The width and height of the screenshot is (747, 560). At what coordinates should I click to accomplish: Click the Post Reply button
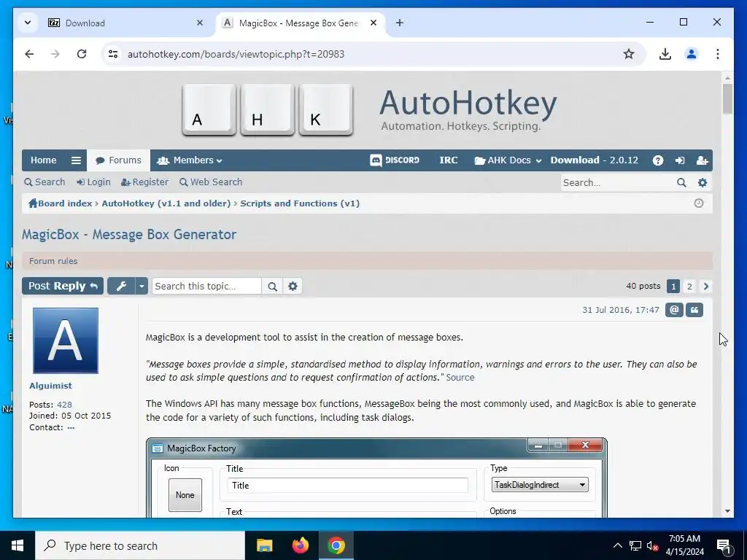[x=63, y=286]
